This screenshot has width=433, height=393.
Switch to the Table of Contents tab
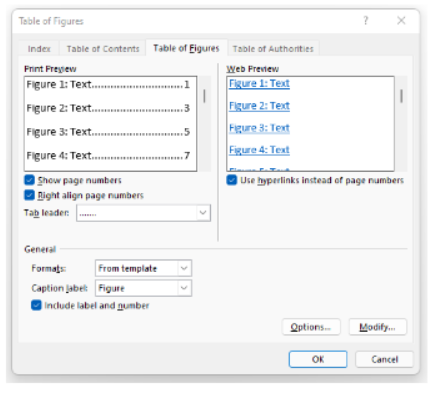103,49
